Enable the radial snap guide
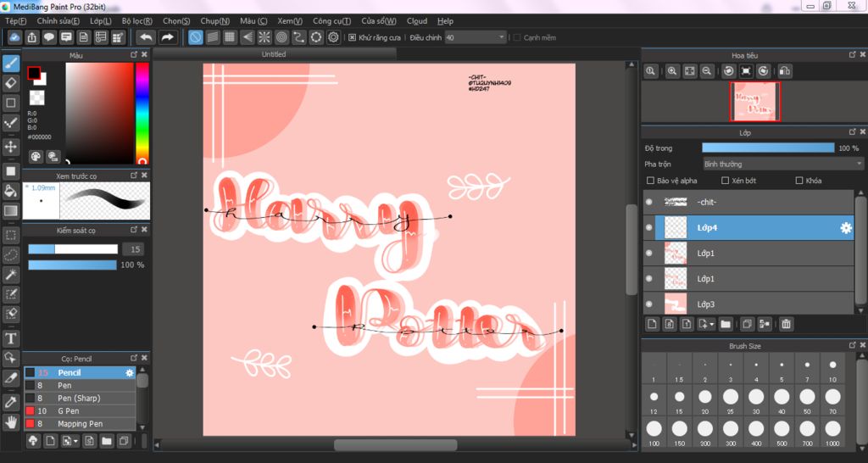Screen dimensions: 868x463 (x=264, y=37)
